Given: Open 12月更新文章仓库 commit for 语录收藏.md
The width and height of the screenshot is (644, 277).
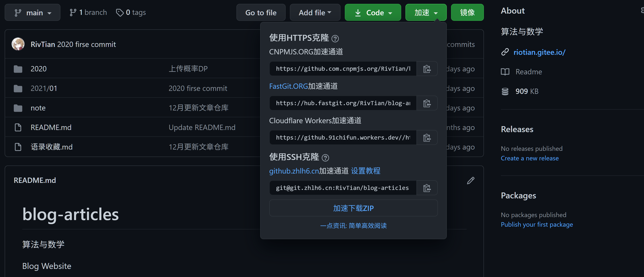Looking at the screenshot, I should tap(198, 147).
